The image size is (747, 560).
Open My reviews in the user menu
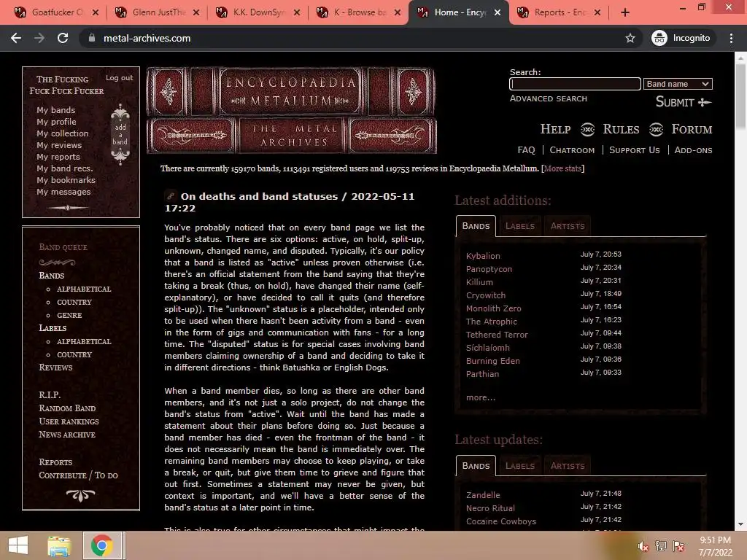click(59, 145)
